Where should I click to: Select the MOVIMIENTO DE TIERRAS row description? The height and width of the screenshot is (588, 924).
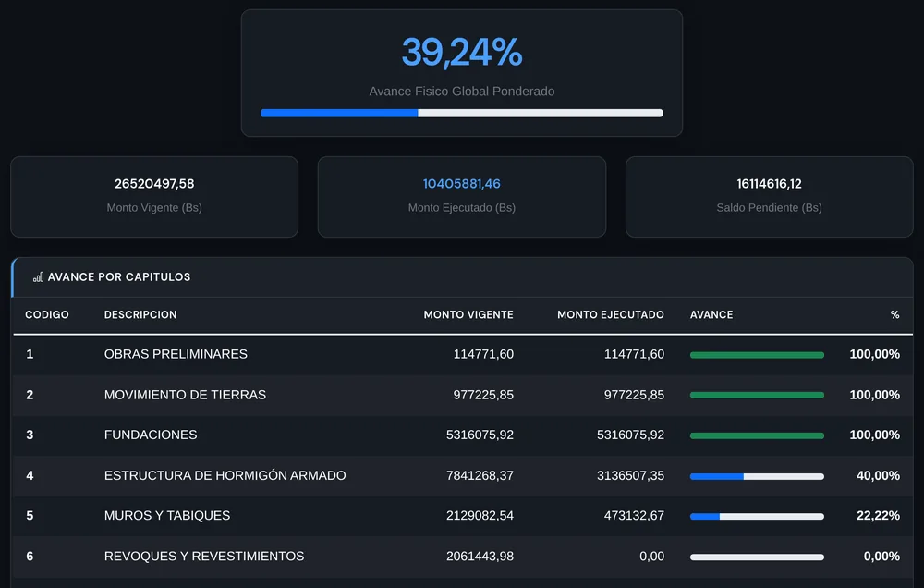click(185, 395)
